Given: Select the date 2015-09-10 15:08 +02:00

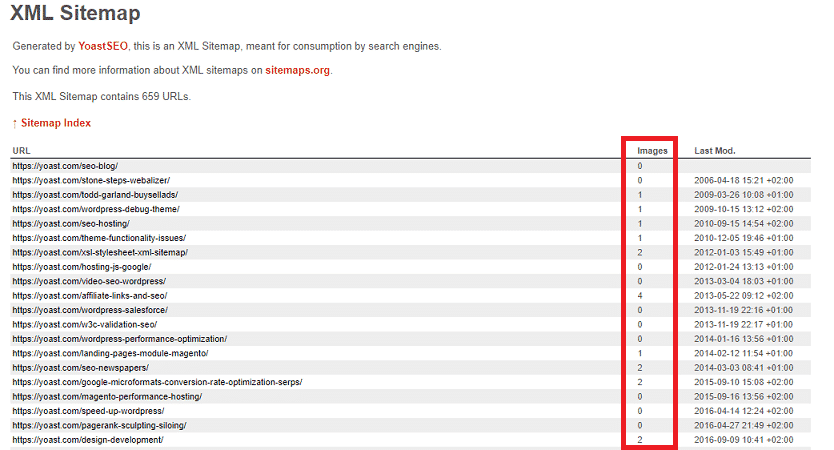Looking at the screenshot, I should pyautogui.click(x=744, y=382).
